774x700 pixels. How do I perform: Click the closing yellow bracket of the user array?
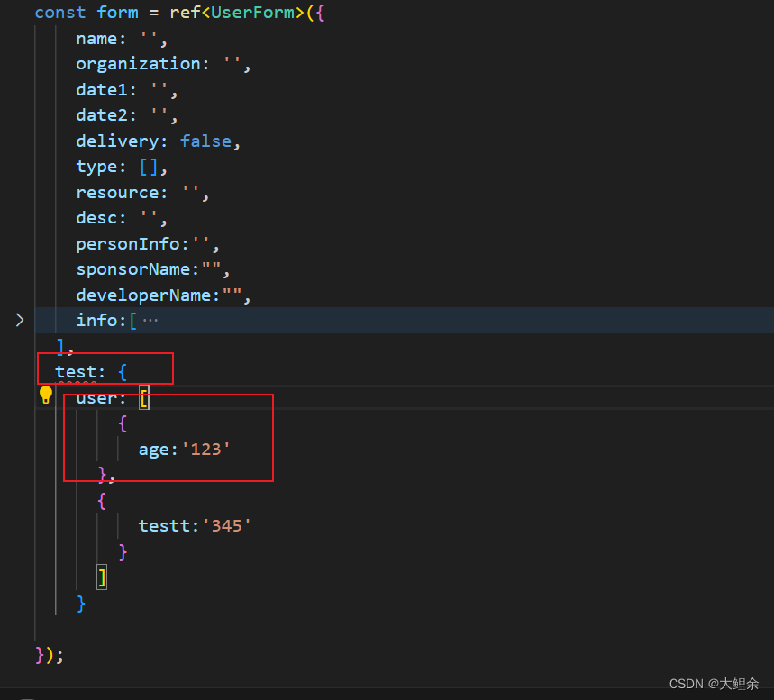click(101, 576)
